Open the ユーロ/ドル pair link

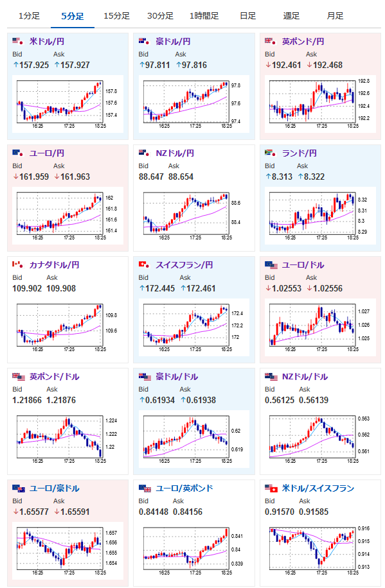(303, 264)
